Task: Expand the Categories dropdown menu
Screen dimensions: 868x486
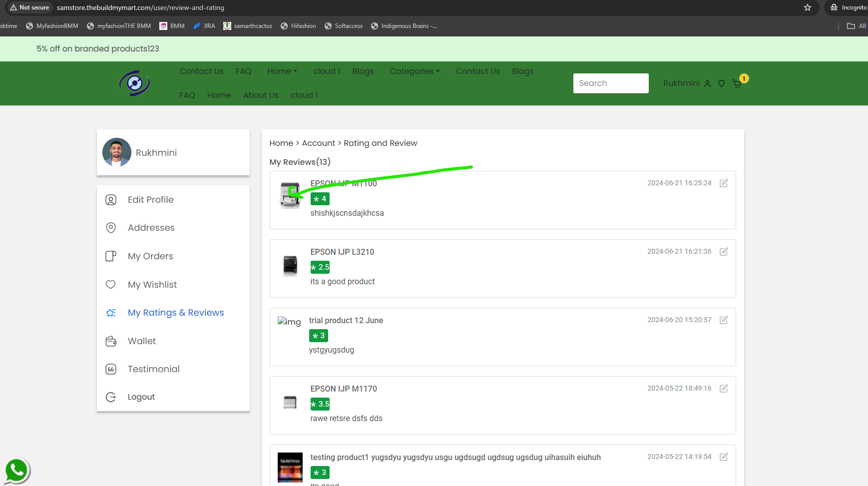Action: pyautogui.click(x=415, y=71)
